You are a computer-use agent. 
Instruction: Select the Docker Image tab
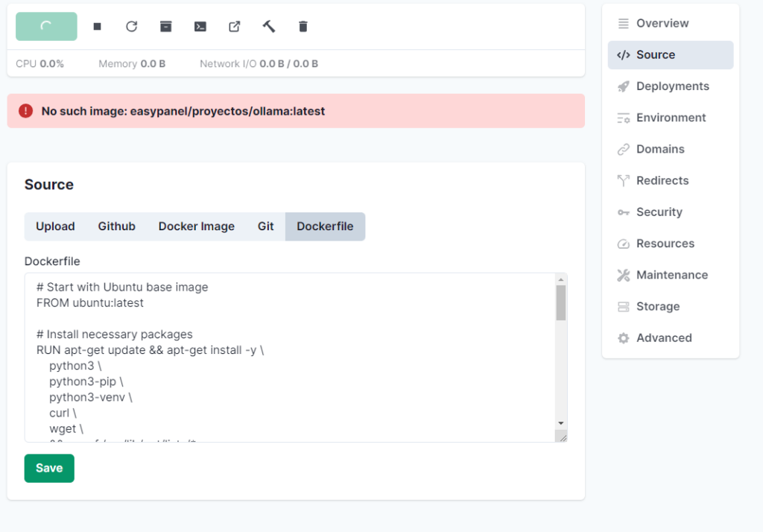coord(196,227)
